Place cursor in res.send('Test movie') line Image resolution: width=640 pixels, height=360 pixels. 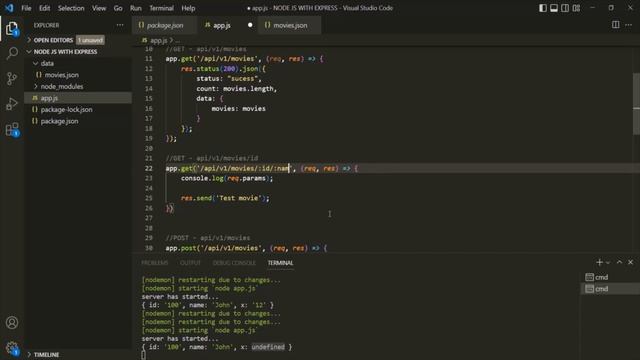(225, 198)
